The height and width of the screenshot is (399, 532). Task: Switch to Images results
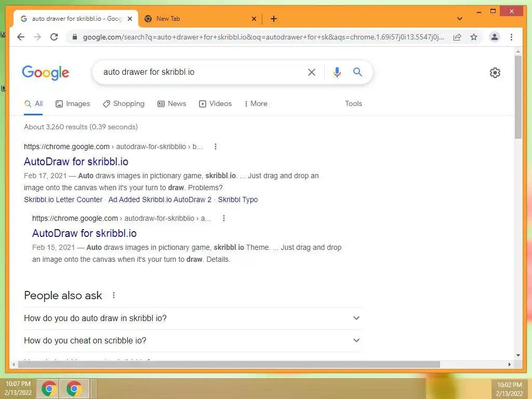[73, 104]
